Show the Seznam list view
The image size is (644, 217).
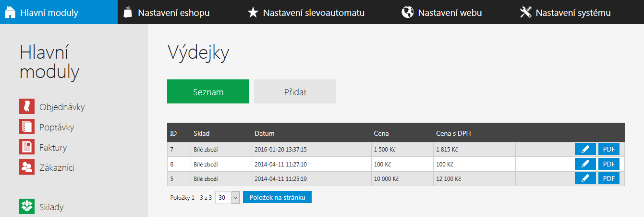tap(208, 91)
